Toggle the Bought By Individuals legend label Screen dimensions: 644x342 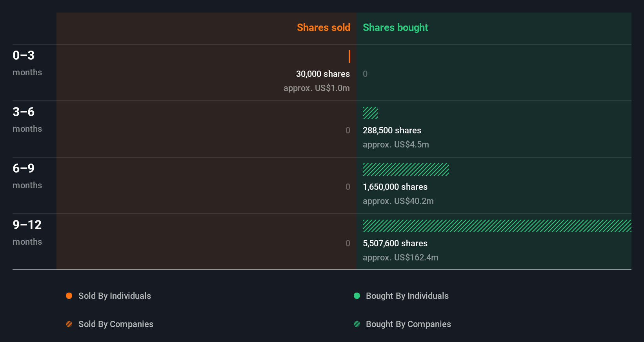click(x=407, y=296)
